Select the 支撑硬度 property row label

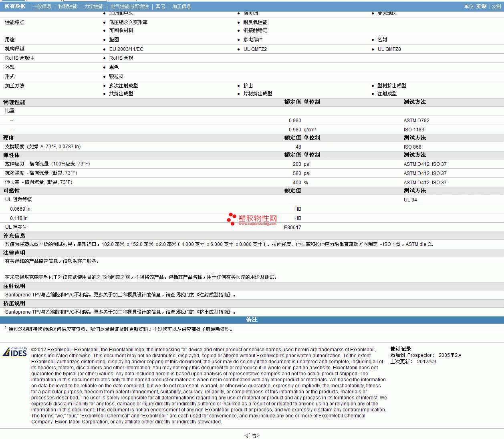[x=43, y=147]
